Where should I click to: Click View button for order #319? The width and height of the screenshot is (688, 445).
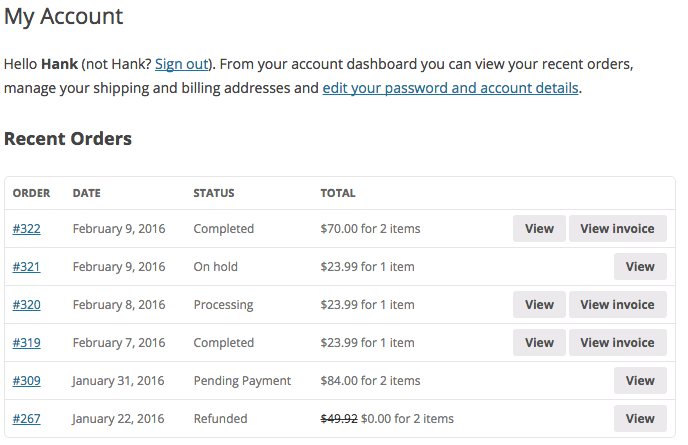click(x=539, y=343)
